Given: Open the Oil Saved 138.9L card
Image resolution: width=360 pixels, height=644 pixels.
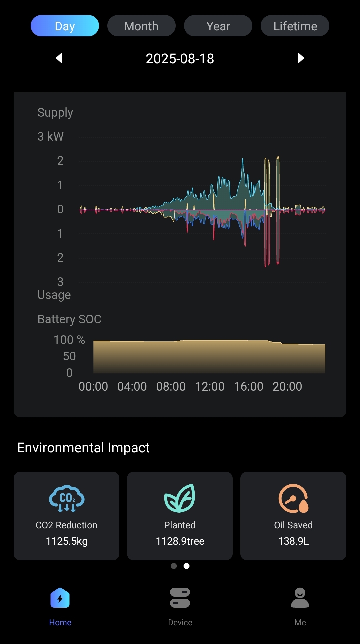Looking at the screenshot, I should [x=293, y=516].
